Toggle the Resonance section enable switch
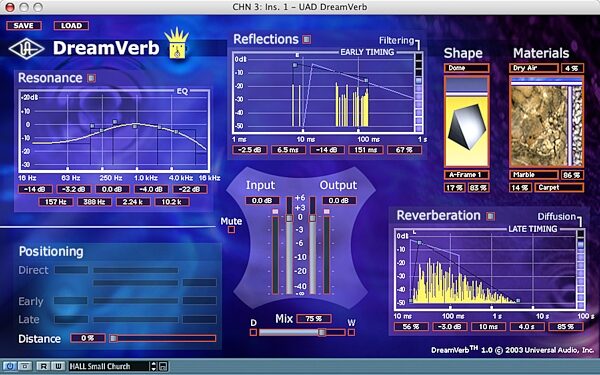The width and height of the screenshot is (600, 375). coord(91,78)
